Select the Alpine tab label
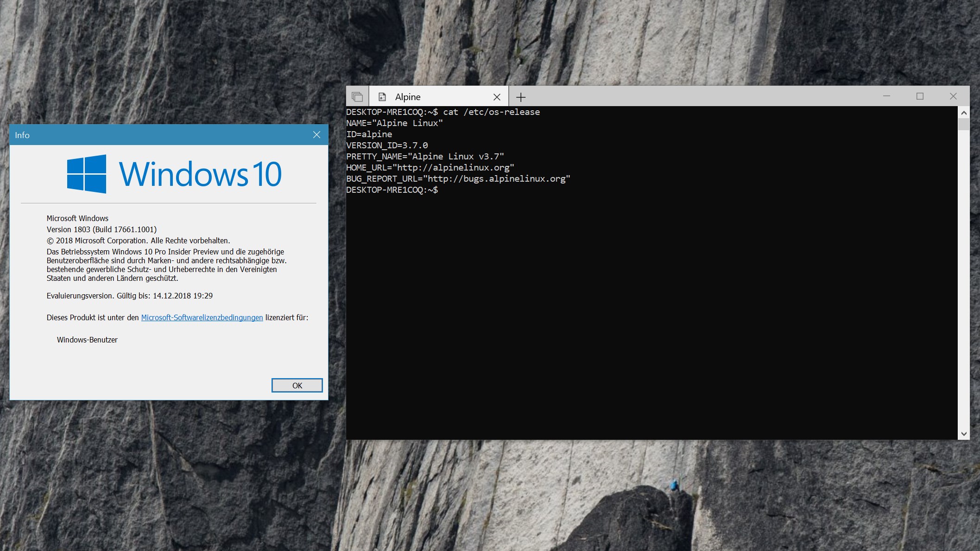This screenshot has height=551, width=980. (x=408, y=97)
